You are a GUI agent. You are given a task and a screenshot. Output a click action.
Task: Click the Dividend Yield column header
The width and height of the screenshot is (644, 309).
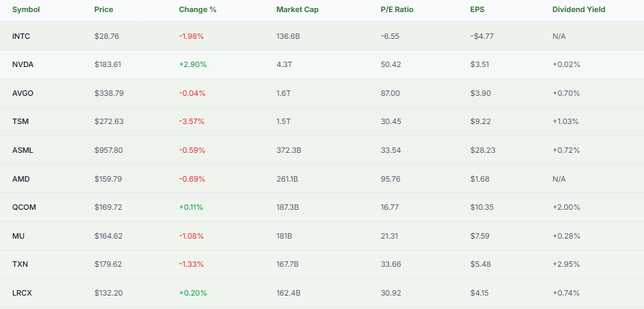click(x=579, y=10)
